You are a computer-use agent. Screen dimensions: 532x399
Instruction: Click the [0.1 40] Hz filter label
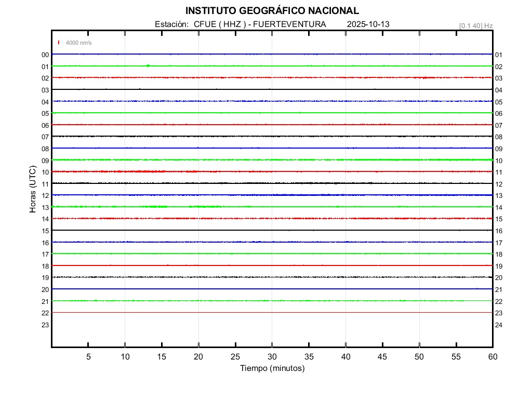pos(476,25)
